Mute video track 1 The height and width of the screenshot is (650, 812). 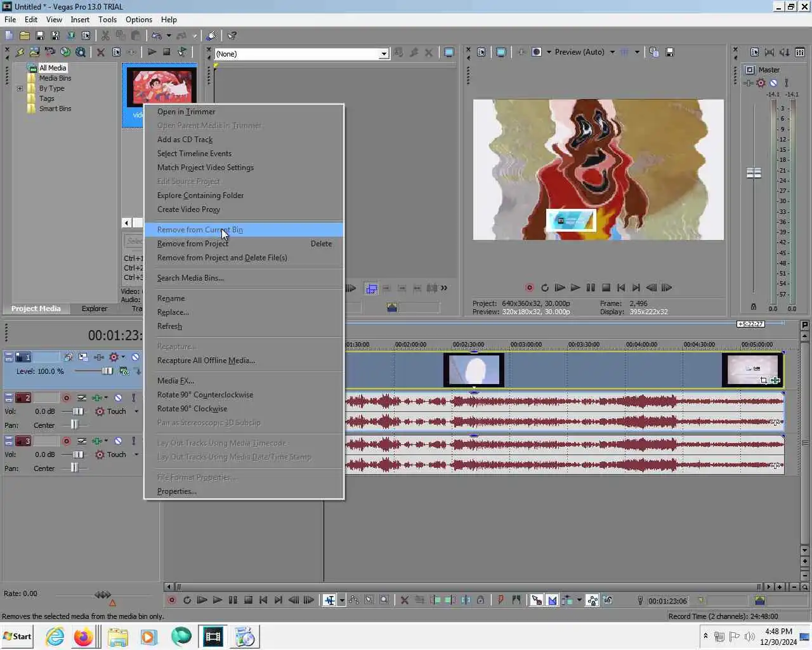click(135, 357)
